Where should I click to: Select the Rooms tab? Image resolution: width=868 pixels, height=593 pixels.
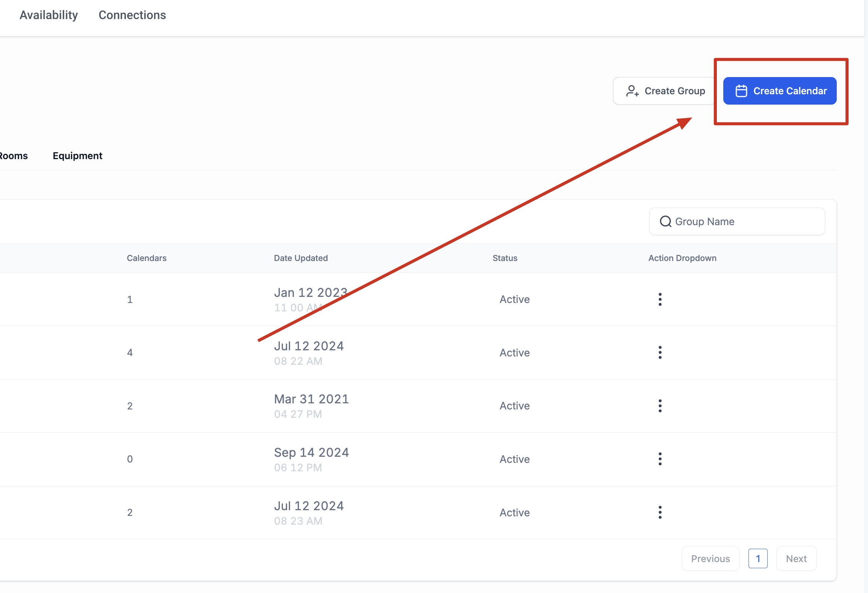coord(14,156)
